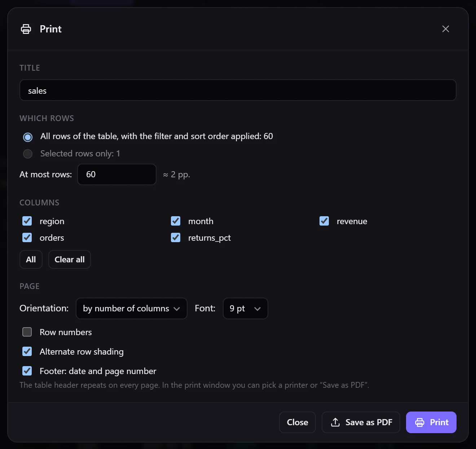Click the purple Print button
Image resolution: width=476 pixels, height=449 pixels.
431,422
